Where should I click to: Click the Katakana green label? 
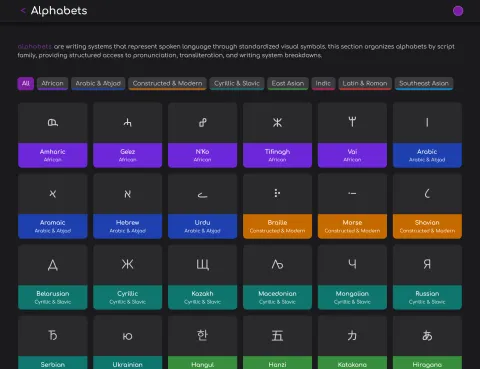point(352,363)
